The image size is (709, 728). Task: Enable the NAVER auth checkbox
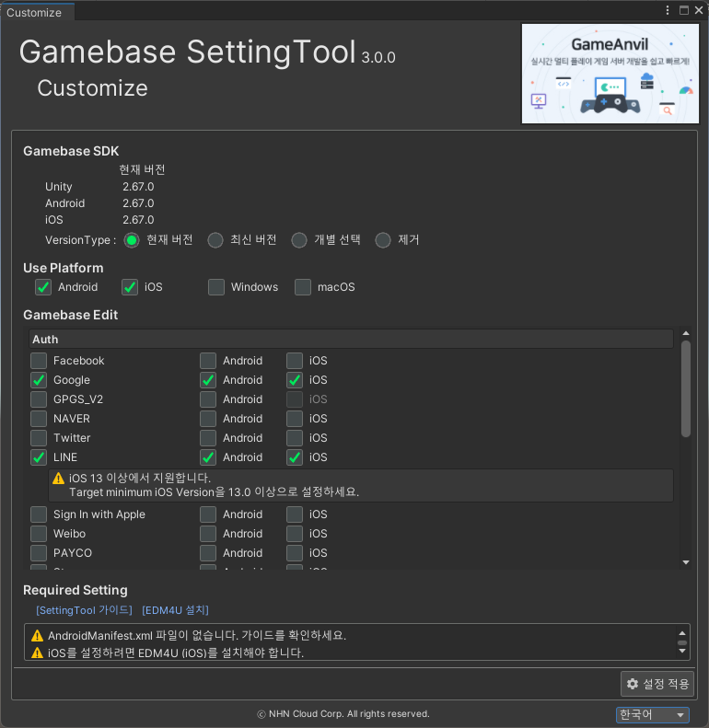click(39, 419)
